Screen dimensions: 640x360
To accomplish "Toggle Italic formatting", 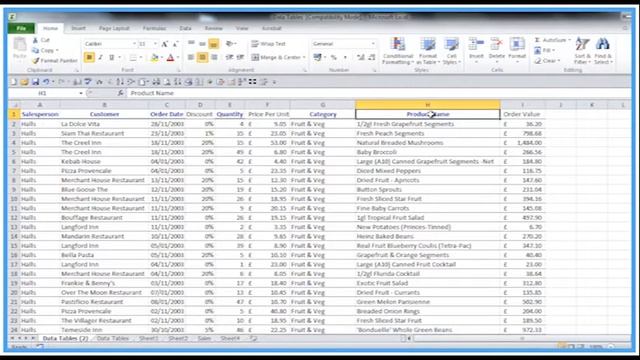I will pyautogui.click(x=100, y=57).
